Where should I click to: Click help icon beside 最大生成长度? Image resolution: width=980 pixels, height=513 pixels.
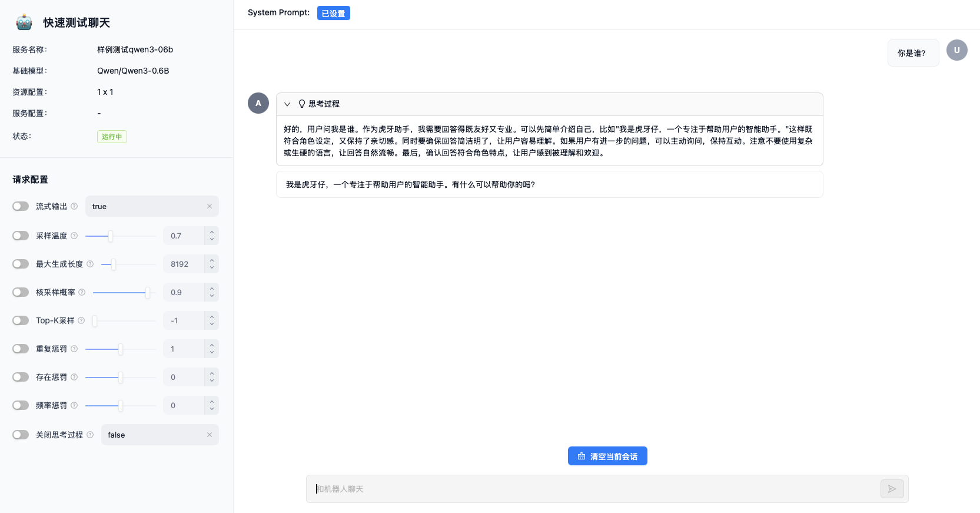(90, 264)
